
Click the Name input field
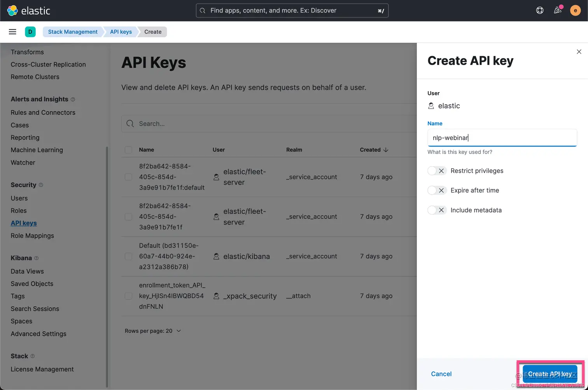click(502, 138)
